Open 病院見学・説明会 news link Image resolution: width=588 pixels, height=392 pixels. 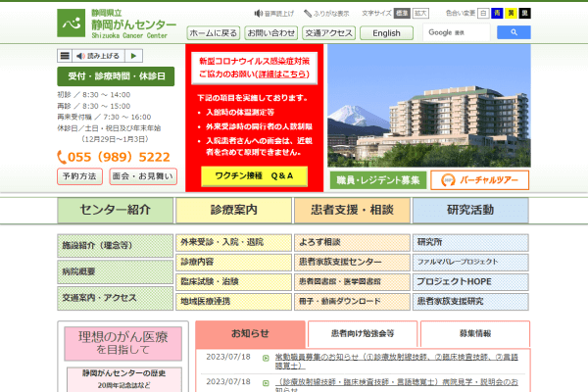pos(396,385)
